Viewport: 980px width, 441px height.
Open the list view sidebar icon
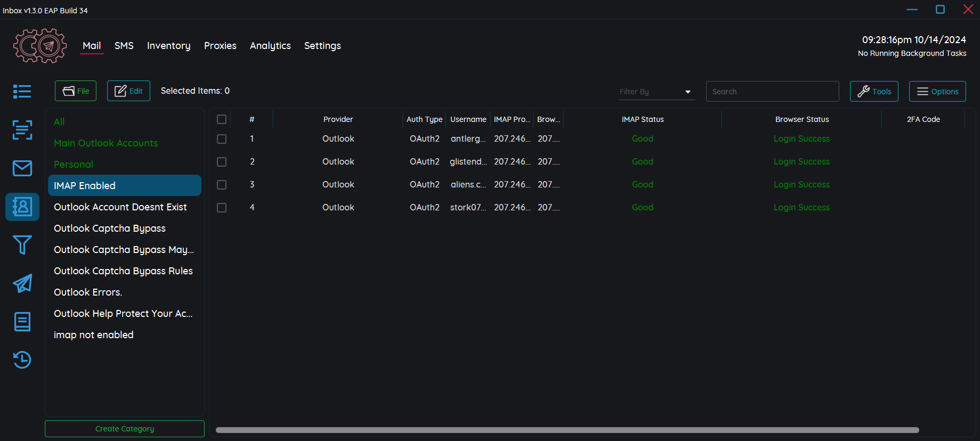pos(22,92)
